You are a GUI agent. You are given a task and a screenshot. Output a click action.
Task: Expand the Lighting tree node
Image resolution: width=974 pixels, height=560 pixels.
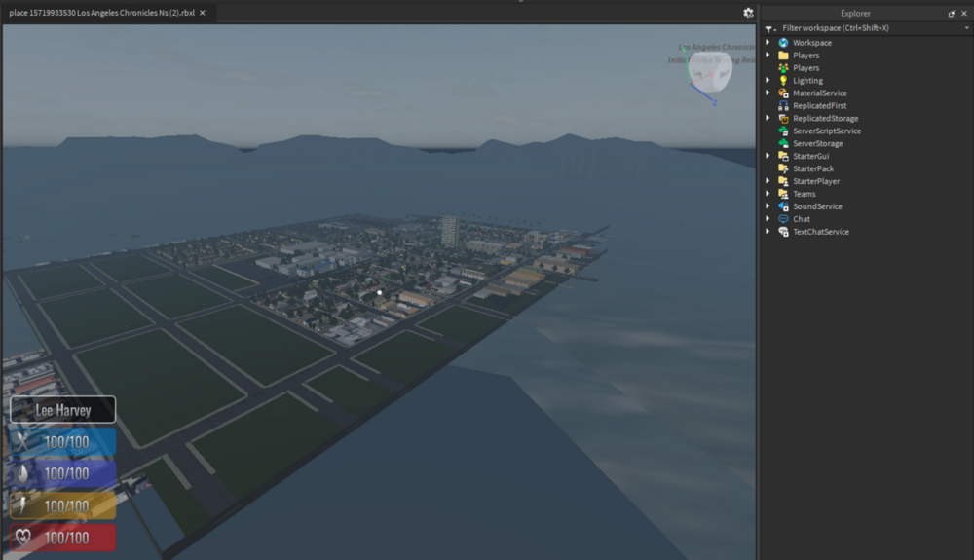pos(768,80)
